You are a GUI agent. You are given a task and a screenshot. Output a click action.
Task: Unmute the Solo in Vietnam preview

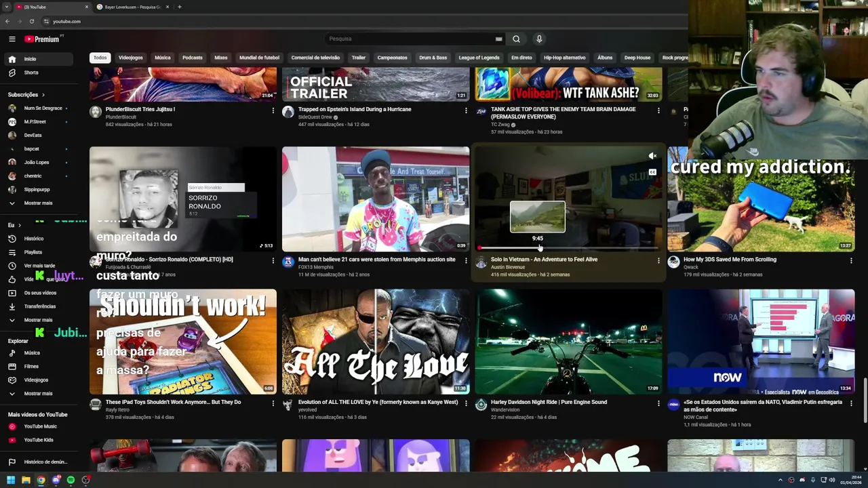pos(652,156)
